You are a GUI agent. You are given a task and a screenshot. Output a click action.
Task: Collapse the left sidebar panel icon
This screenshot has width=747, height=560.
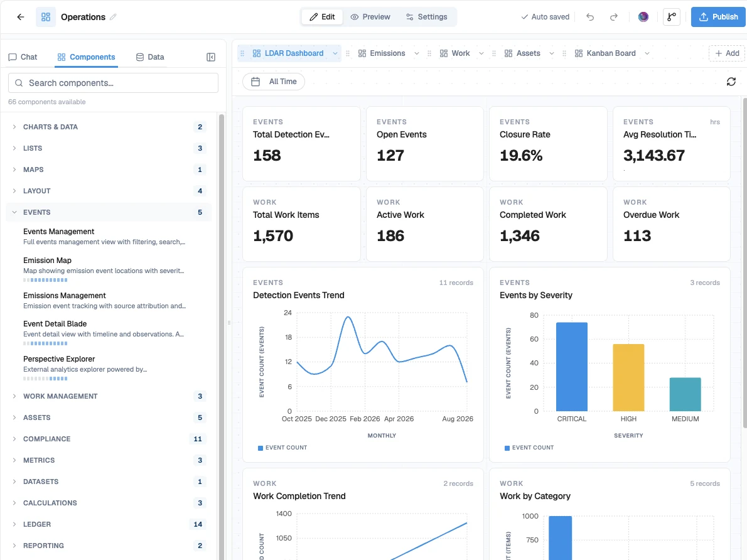coord(211,57)
